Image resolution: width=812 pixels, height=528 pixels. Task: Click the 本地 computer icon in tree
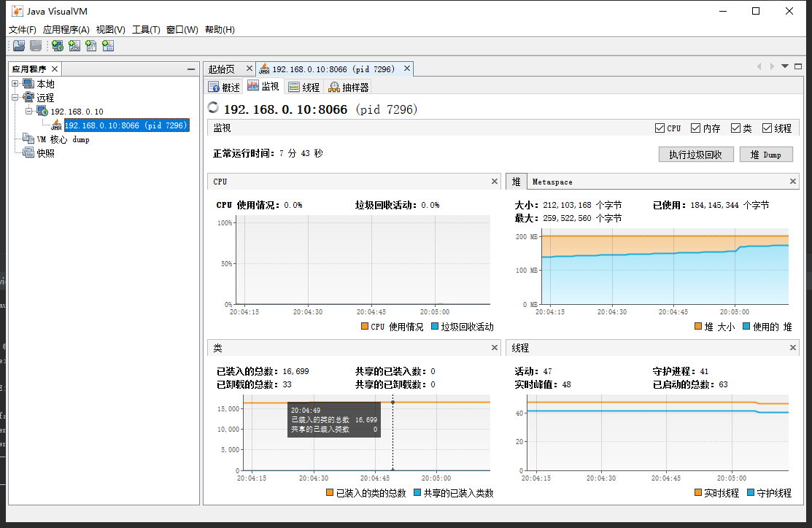click(28, 83)
